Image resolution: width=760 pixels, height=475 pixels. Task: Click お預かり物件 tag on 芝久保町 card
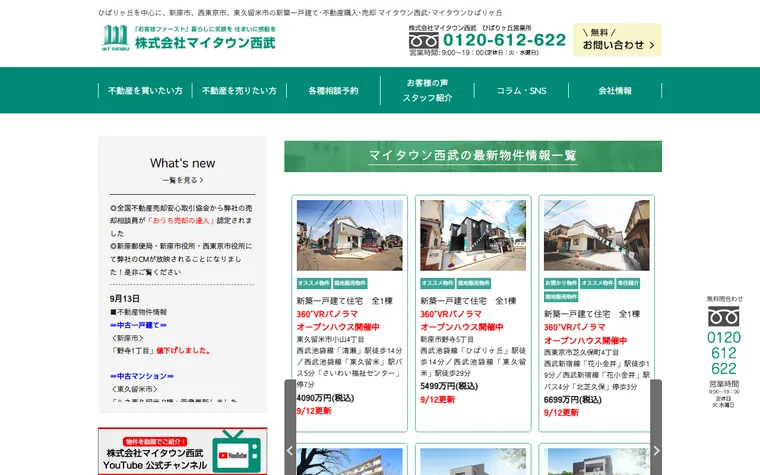click(x=561, y=283)
